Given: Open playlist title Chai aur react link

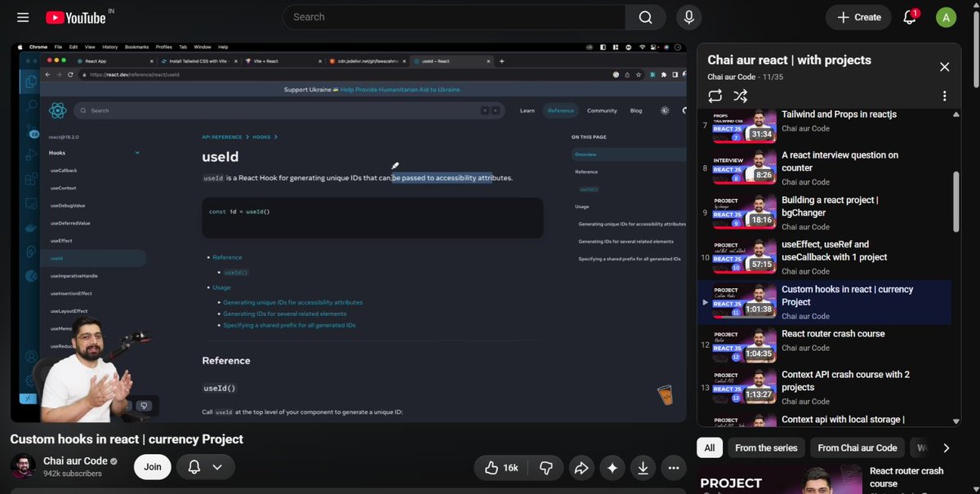Looking at the screenshot, I should click(x=789, y=60).
